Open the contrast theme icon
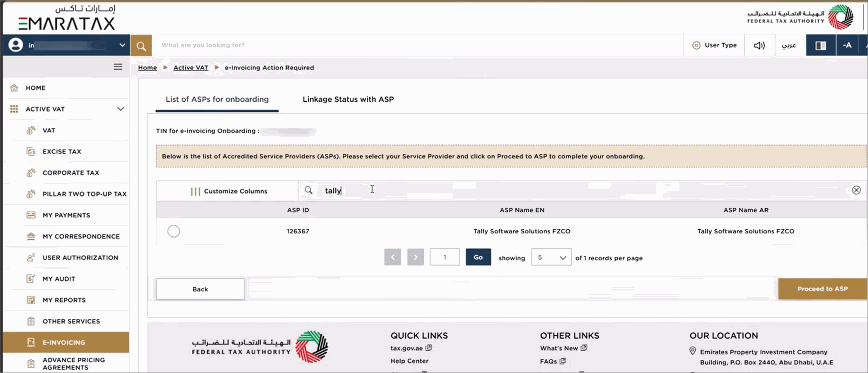This screenshot has height=373, width=868. coord(821,45)
